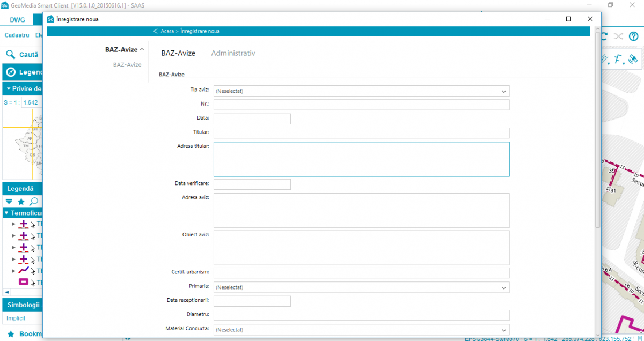The width and height of the screenshot is (644, 341).
Task: Click the compass icon in Legendă header
Action: point(10,72)
